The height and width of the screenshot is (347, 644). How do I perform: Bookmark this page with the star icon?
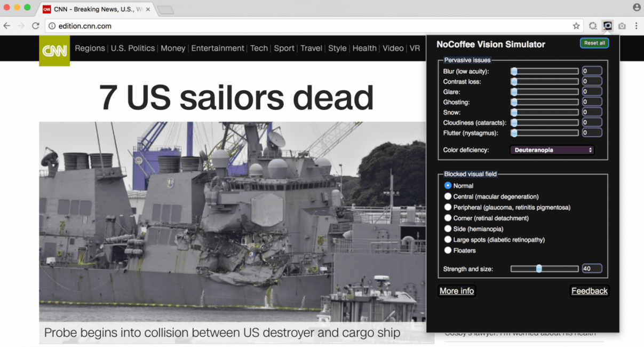pyautogui.click(x=576, y=26)
